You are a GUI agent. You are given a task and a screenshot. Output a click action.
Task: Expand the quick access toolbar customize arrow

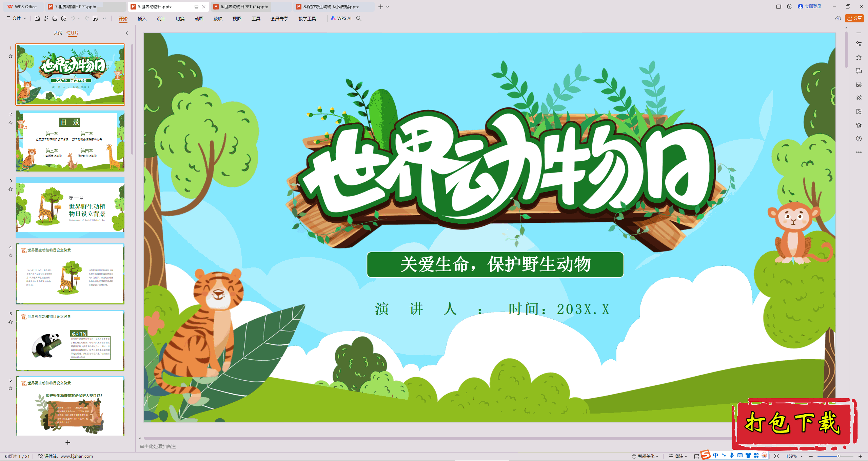(104, 18)
